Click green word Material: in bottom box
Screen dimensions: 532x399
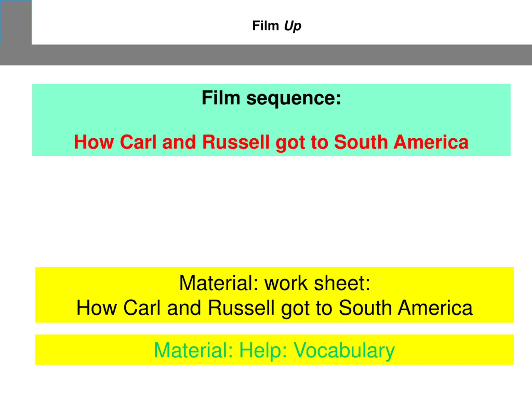pyautogui.click(x=193, y=350)
